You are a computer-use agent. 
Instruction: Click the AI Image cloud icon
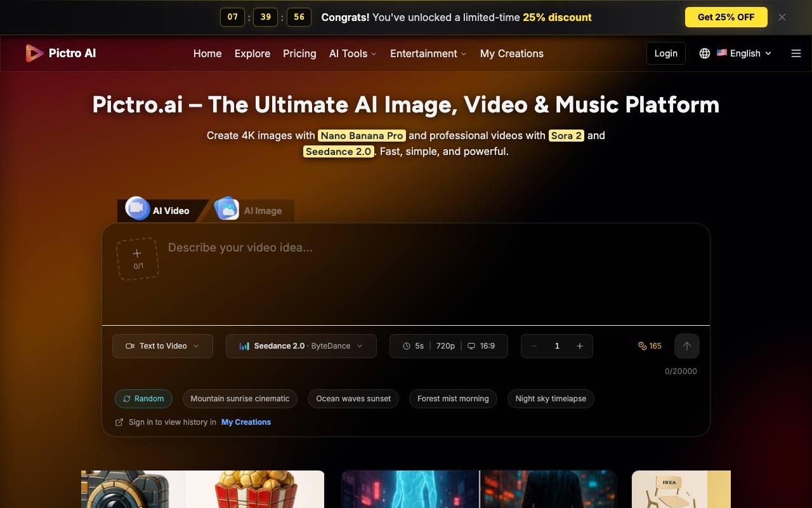click(226, 208)
